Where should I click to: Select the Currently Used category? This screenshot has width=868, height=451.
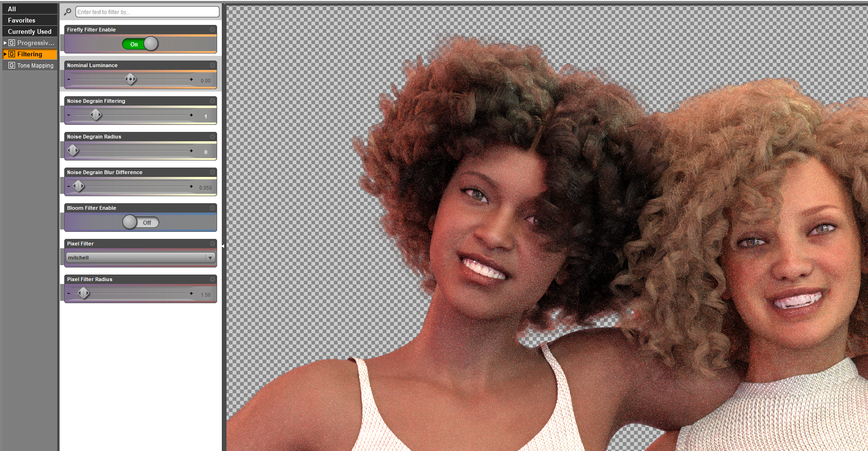coord(29,31)
